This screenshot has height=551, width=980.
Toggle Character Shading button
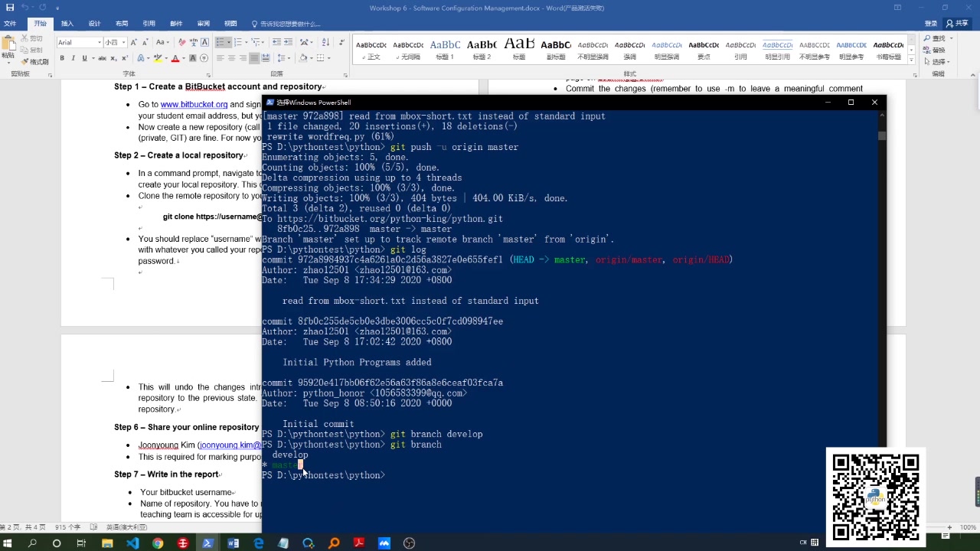point(193,58)
